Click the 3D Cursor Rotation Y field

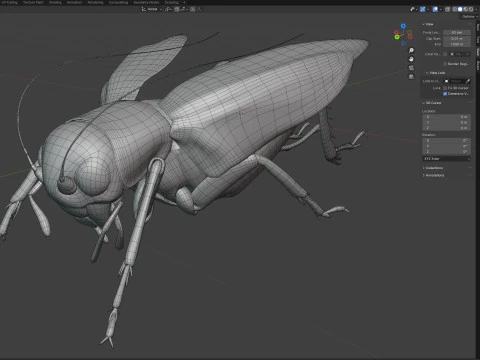point(447,146)
